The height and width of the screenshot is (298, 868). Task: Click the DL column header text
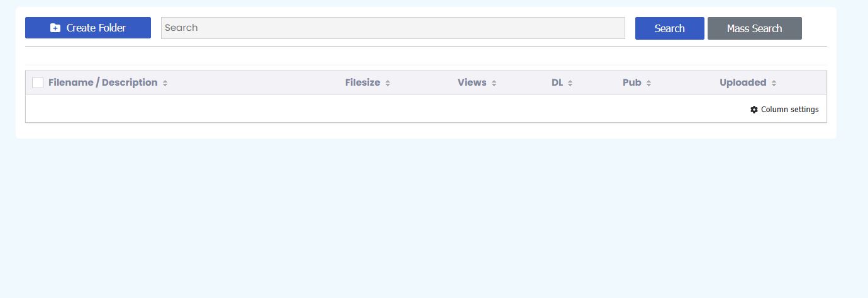coord(557,83)
